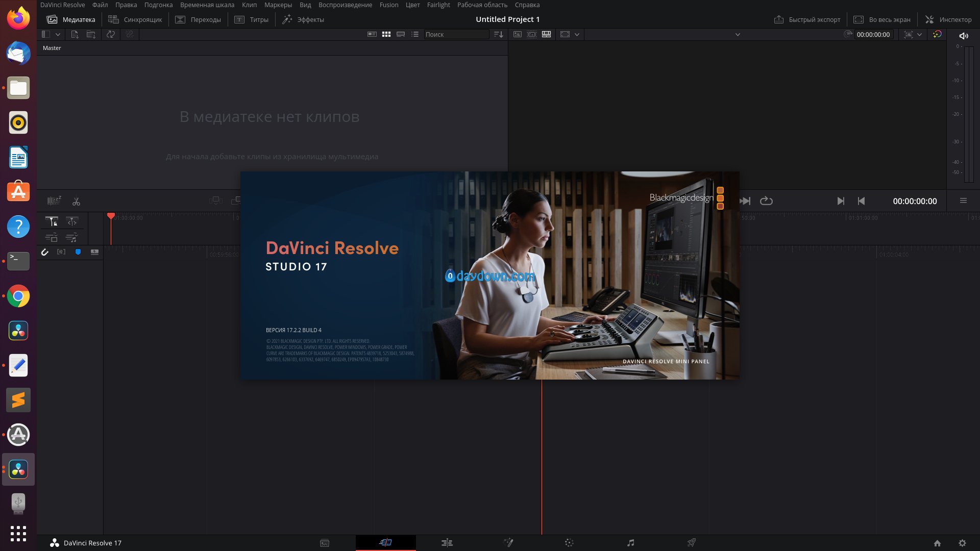Click the Boring Detector film strip icon

coord(54,201)
